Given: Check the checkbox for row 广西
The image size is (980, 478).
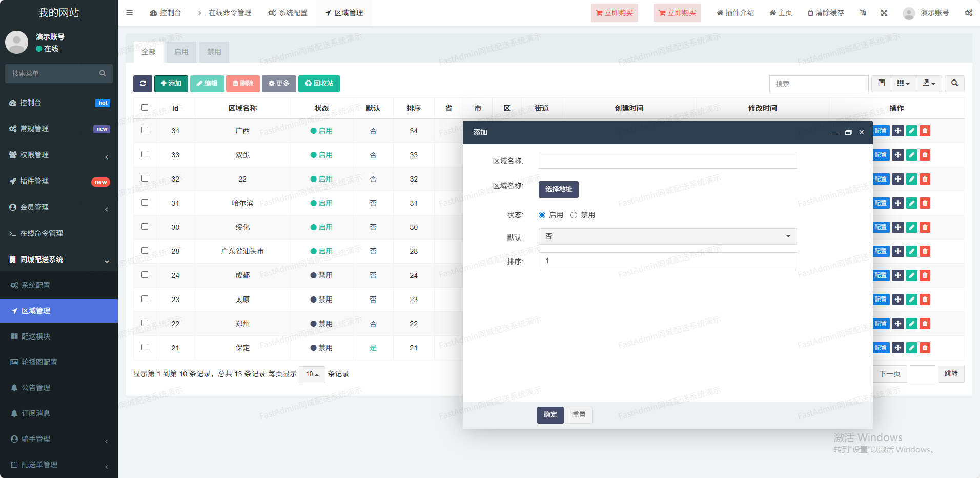Looking at the screenshot, I should tap(145, 130).
